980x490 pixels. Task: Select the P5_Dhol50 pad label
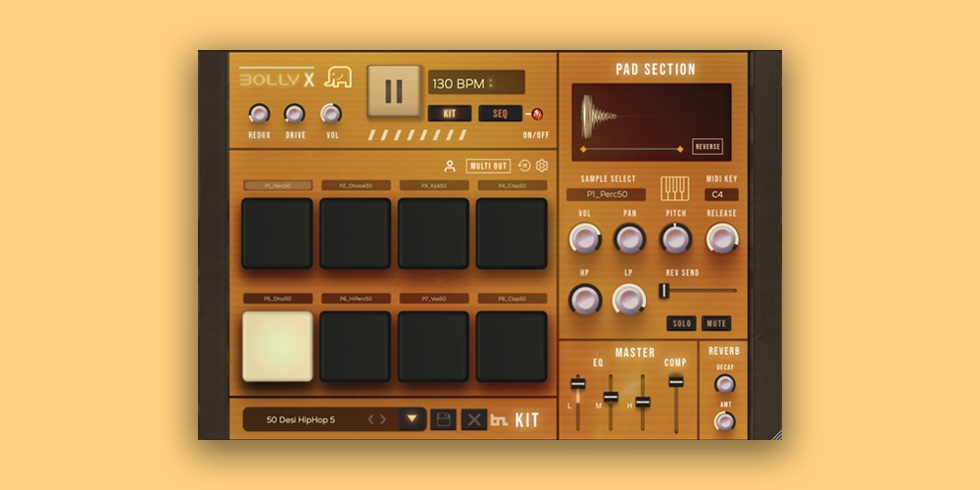277,299
